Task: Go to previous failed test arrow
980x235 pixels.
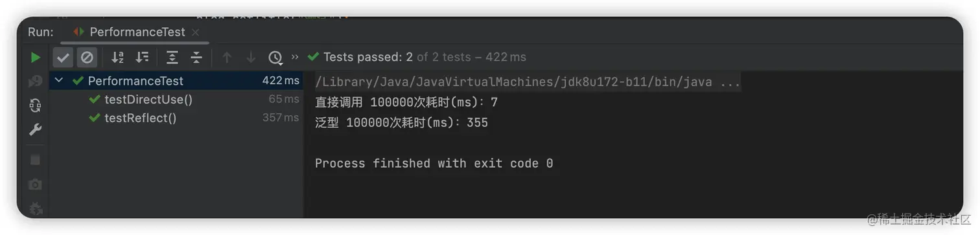Action: point(227,58)
